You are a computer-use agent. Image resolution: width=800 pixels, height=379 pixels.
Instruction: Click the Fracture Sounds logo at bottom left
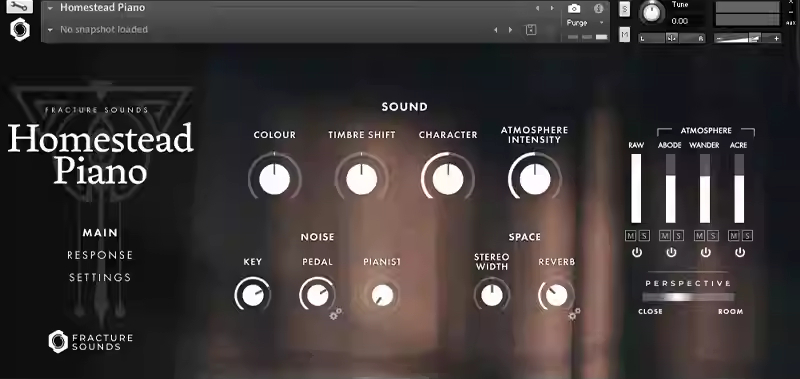pyautogui.click(x=91, y=341)
